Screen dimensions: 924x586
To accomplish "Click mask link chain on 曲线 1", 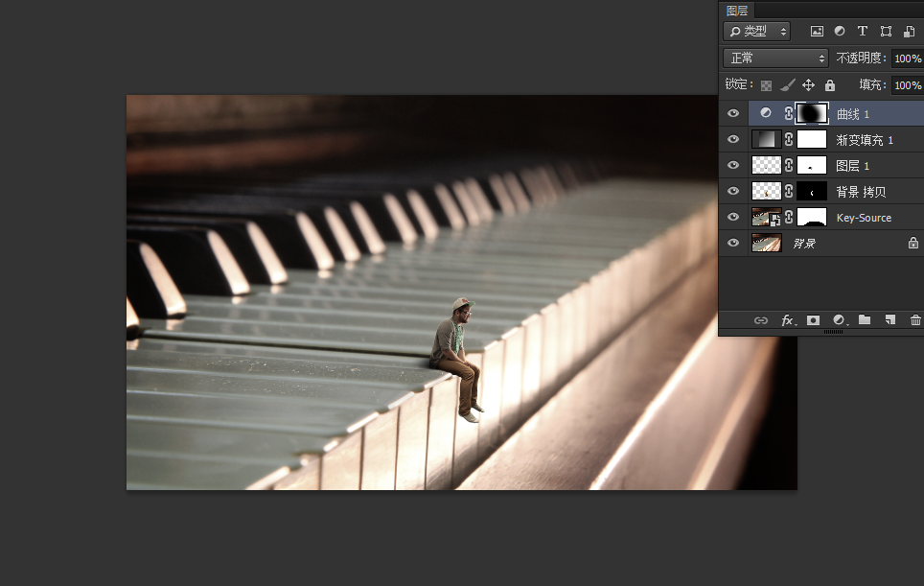I will pyautogui.click(x=789, y=113).
